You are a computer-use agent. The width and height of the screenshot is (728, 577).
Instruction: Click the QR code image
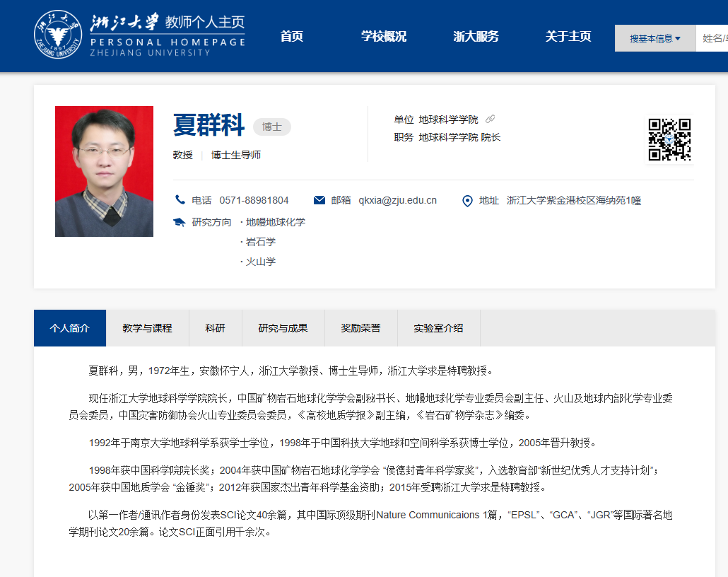tap(669, 139)
